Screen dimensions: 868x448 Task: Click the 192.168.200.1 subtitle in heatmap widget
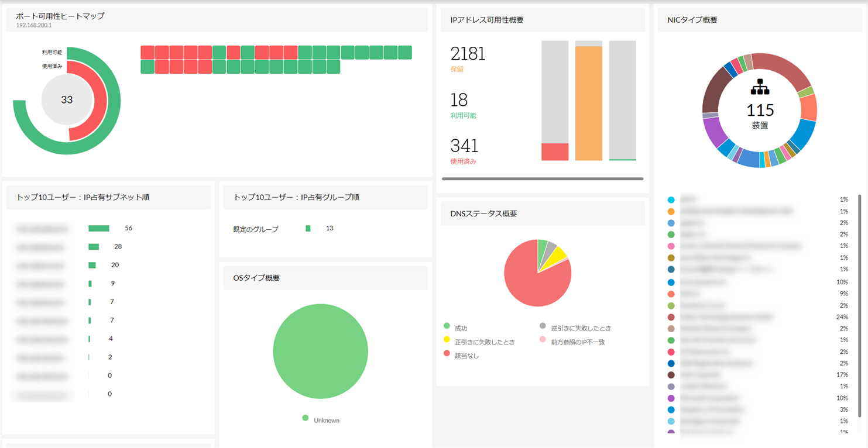34,25
